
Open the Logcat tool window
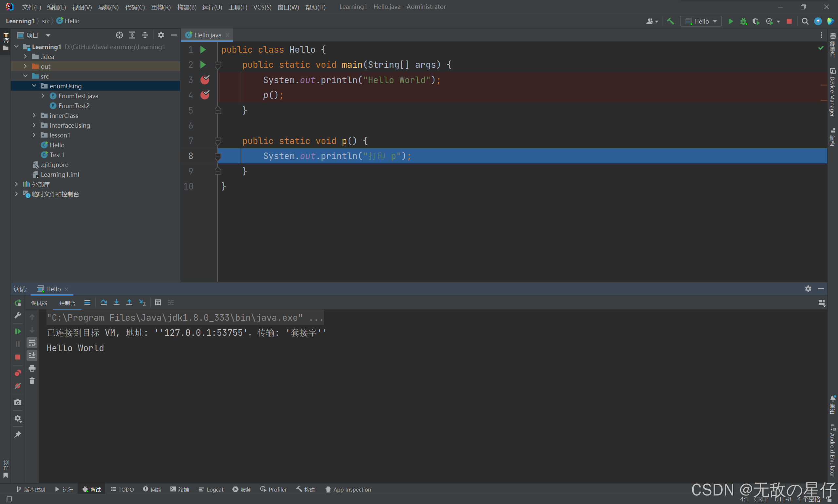click(x=211, y=489)
